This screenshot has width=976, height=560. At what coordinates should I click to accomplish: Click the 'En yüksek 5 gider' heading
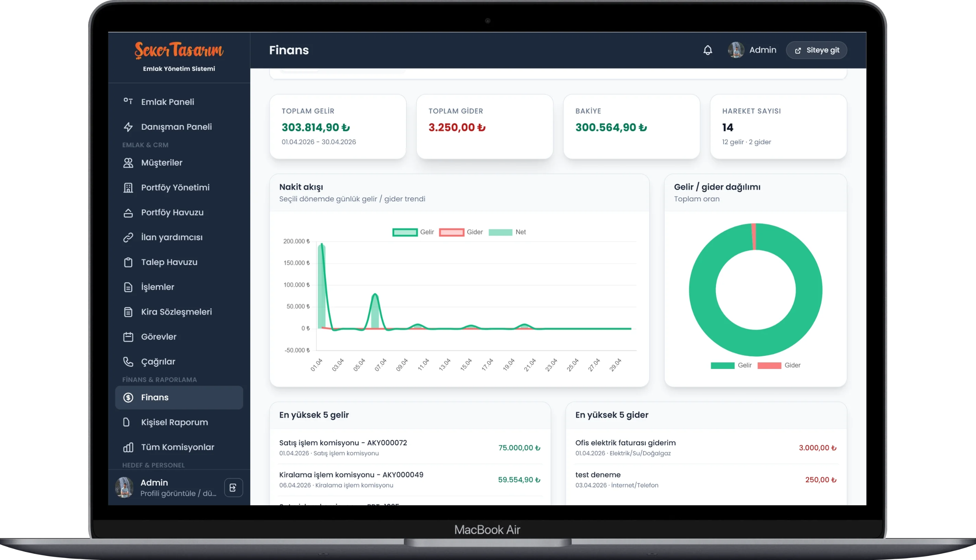[x=611, y=415]
